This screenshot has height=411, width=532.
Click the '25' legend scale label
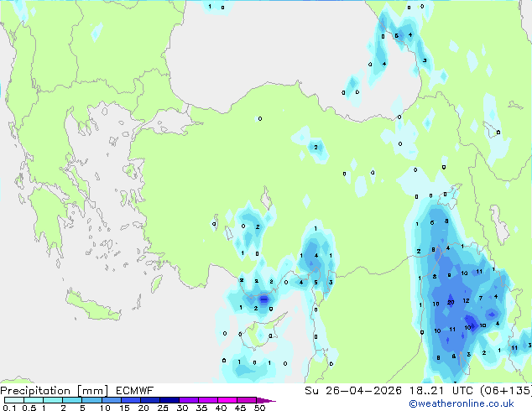click(x=163, y=408)
